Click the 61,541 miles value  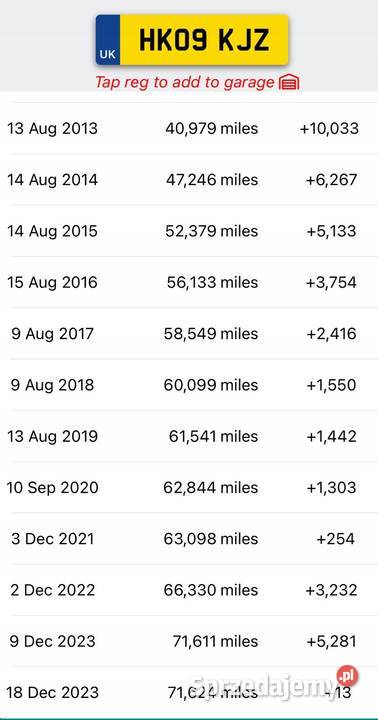[x=214, y=436]
